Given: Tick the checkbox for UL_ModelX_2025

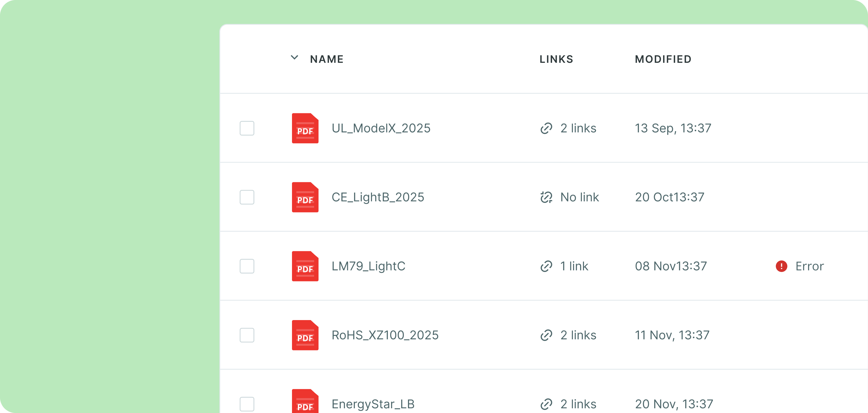Looking at the screenshot, I should click(247, 128).
